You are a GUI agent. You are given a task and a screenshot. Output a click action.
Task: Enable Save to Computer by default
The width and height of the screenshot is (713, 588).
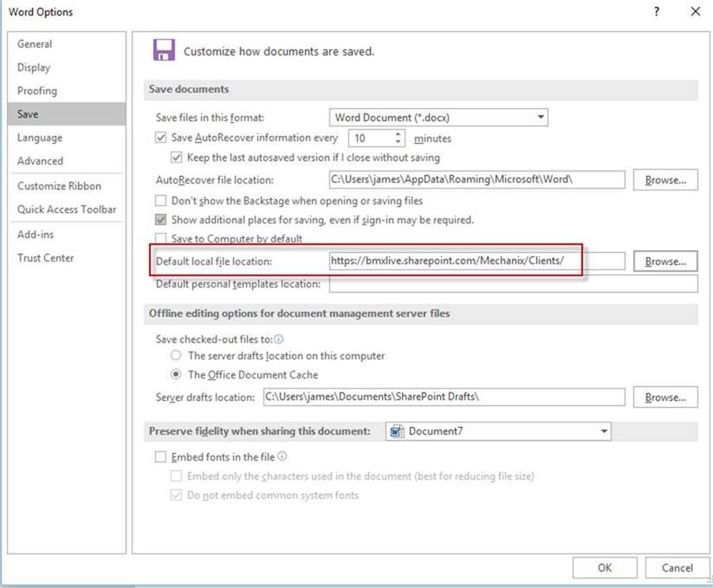point(160,238)
